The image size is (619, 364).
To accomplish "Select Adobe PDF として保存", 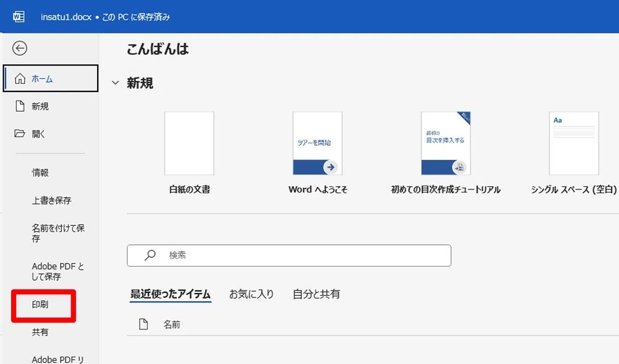I will click(58, 271).
